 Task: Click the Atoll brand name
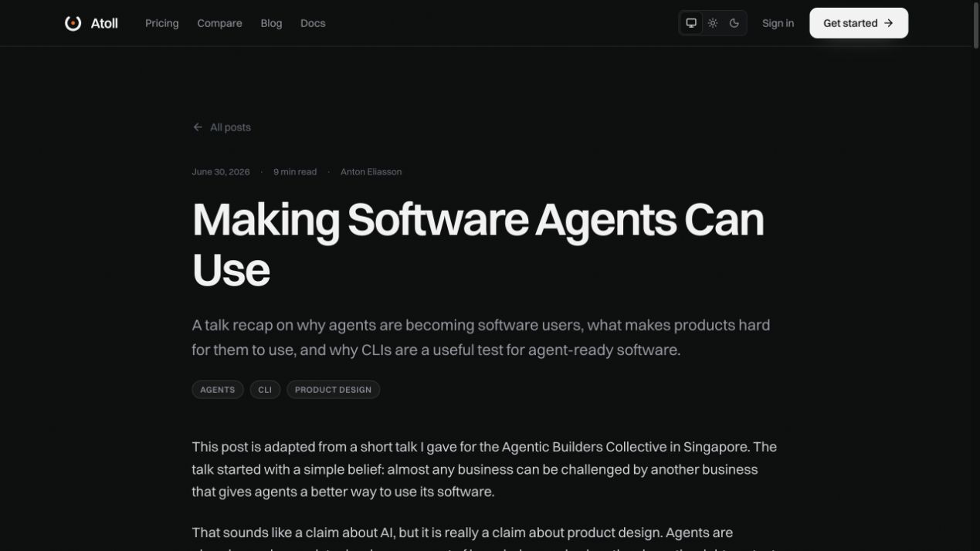coord(104,23)
